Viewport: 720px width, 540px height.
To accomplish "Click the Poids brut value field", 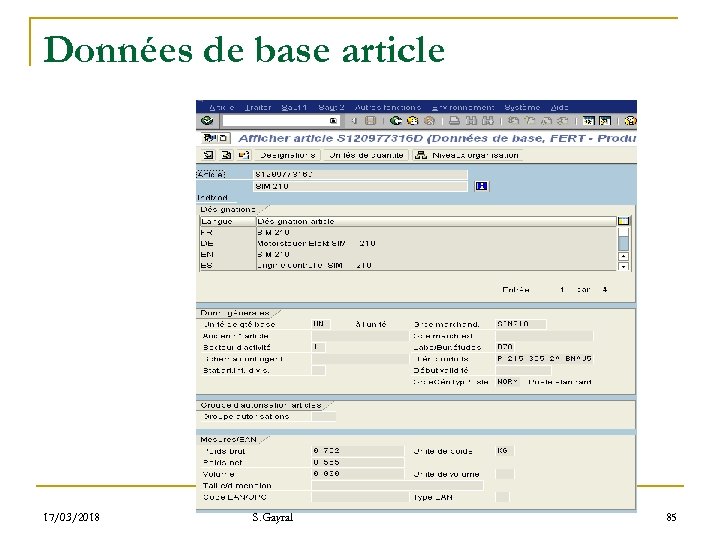I will pyautogui.click(x=357, y=451).
